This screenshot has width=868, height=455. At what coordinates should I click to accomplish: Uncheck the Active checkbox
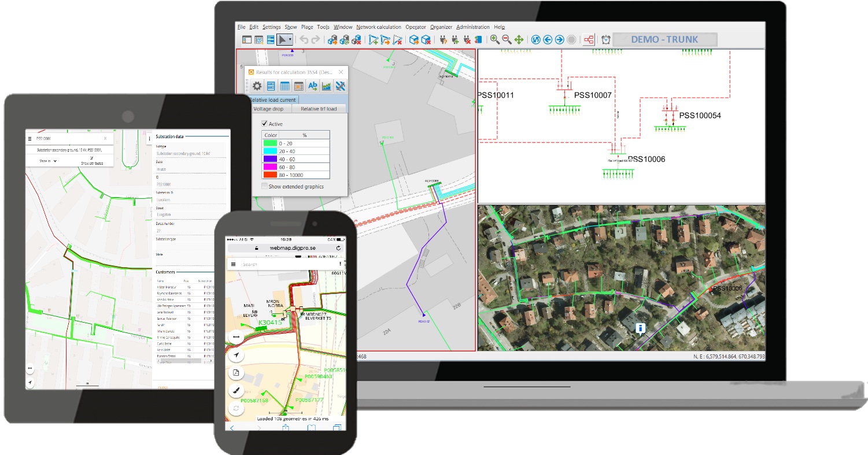(x=265, y=124)
